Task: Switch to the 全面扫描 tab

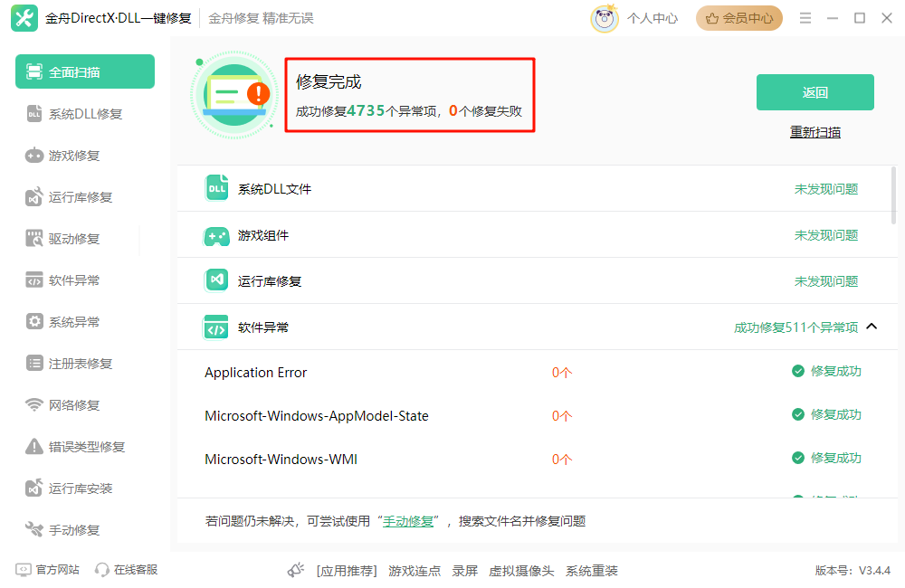Action: tap(84, 71)
